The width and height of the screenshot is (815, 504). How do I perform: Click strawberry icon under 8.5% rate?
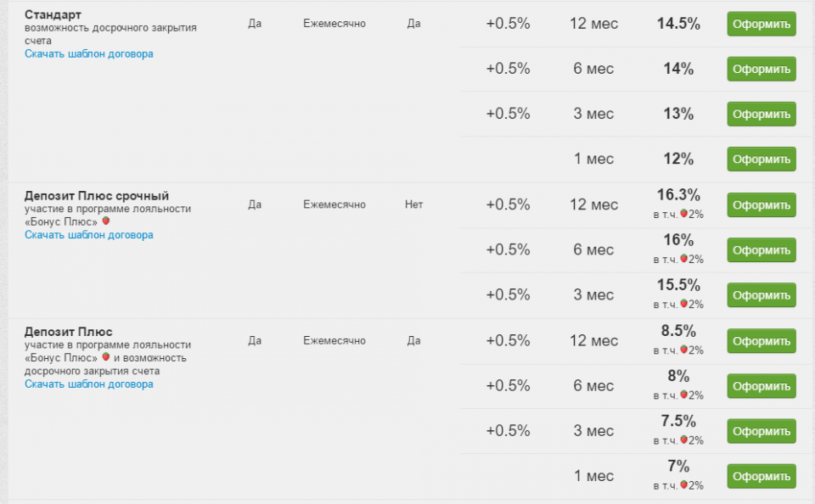click(x=683, y=350)
